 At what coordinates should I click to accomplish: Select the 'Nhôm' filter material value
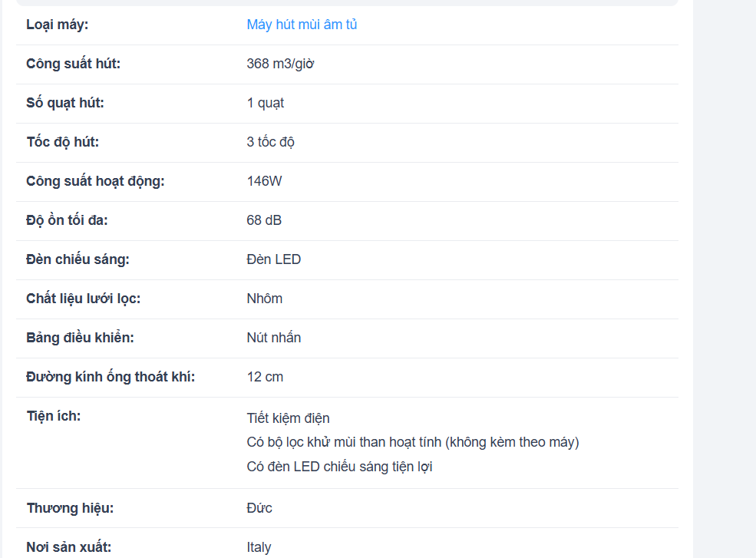click(264, 299)
